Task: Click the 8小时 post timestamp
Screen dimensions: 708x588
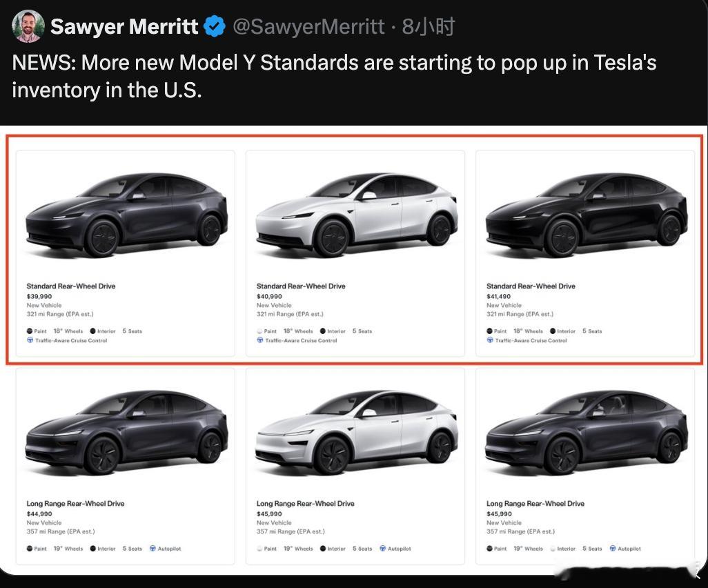Action: pyautogui.click(x=429, y=27)
